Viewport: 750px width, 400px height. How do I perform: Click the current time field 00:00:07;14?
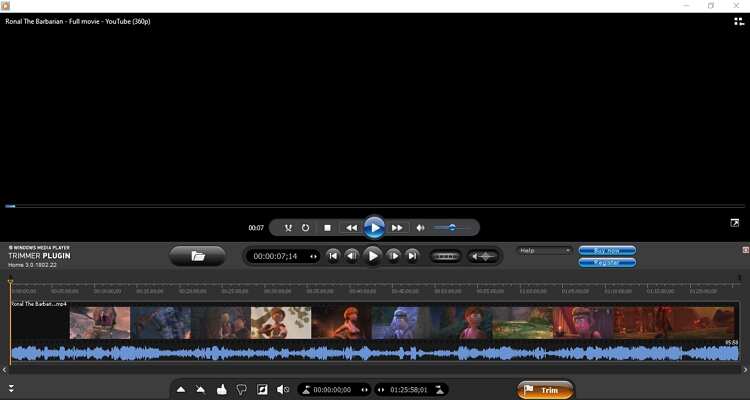click(276, 256)
